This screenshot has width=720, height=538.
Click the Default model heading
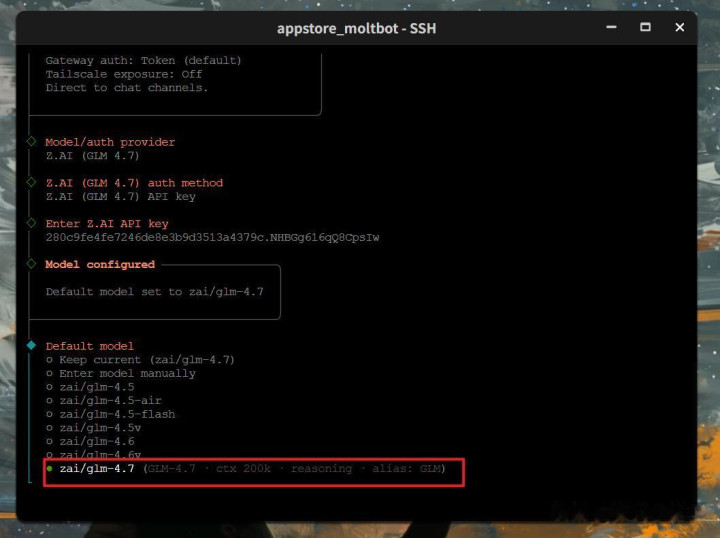(89, 346)
